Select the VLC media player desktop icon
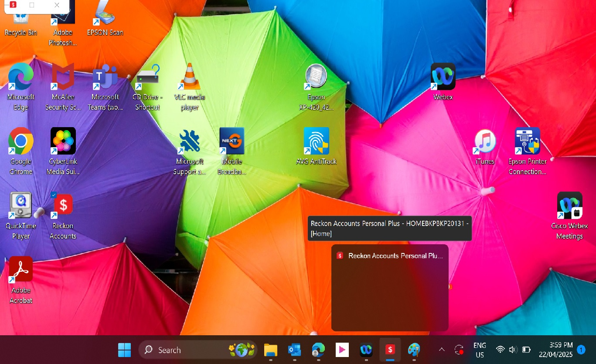This screenshot has width=596, height=364. pos(190,87)
